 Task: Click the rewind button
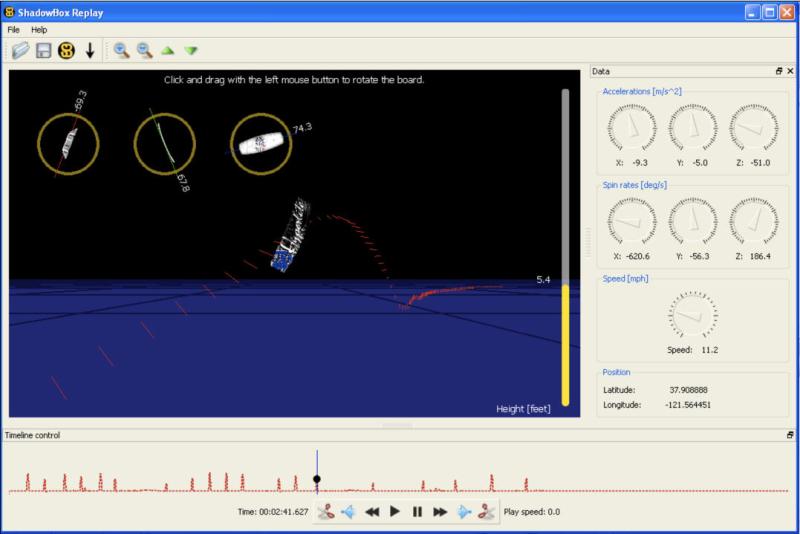[x=371, y=512]
